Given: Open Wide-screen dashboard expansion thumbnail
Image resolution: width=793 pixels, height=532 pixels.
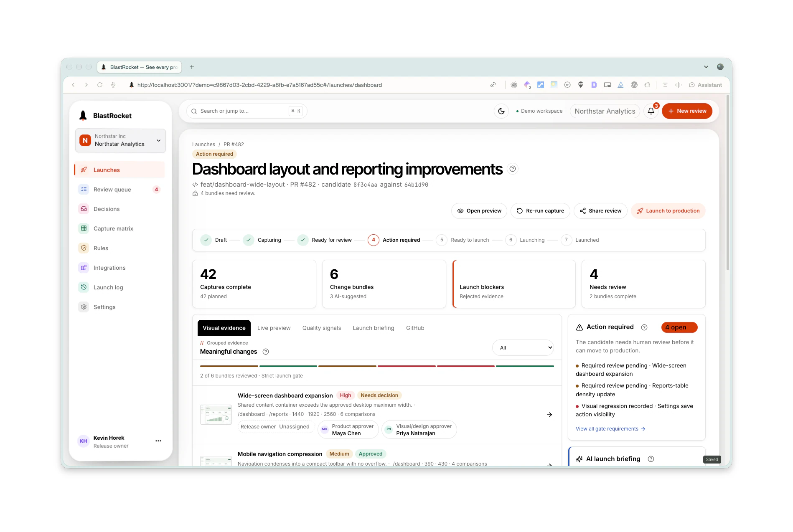Looking at the screenshot, I should (216, 414).
